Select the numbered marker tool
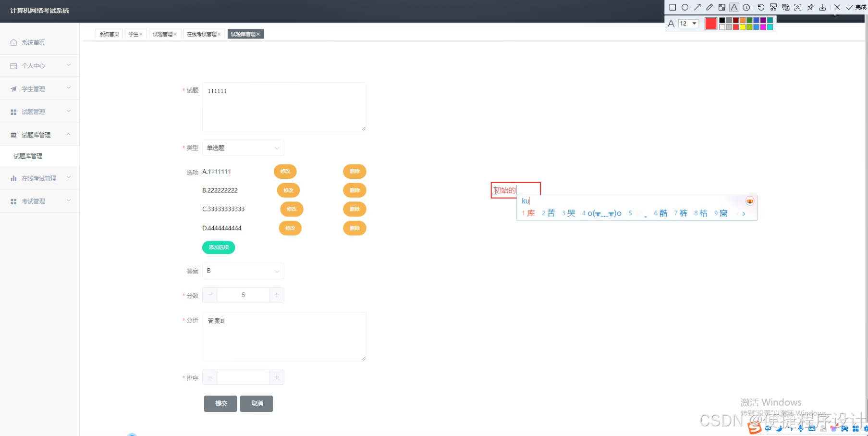868x436 pixels. coord(746,7)
